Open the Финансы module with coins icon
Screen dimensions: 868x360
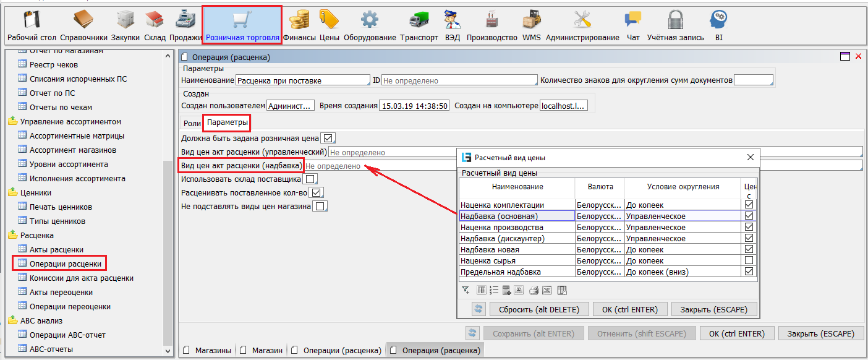point(299,26)
